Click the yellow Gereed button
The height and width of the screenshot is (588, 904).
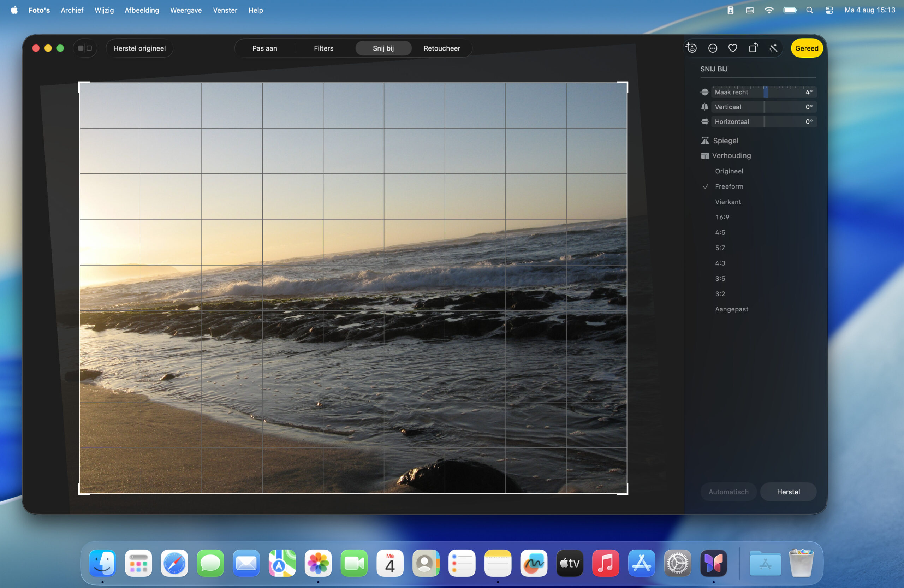click(807, 48)
